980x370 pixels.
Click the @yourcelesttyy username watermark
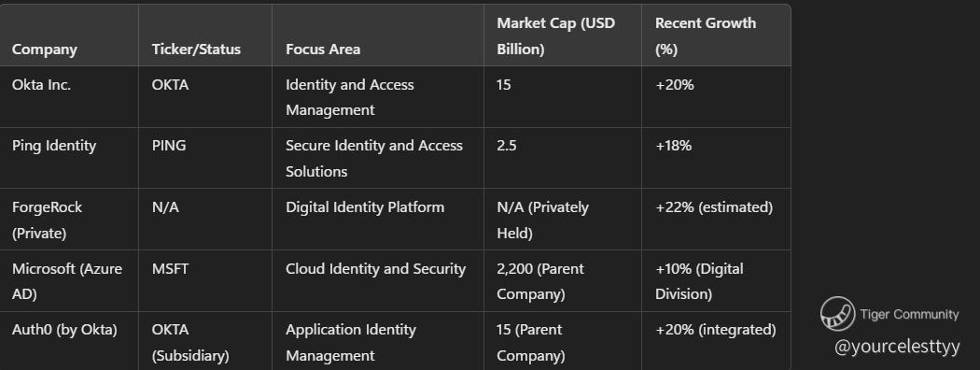tap(897, 347)
